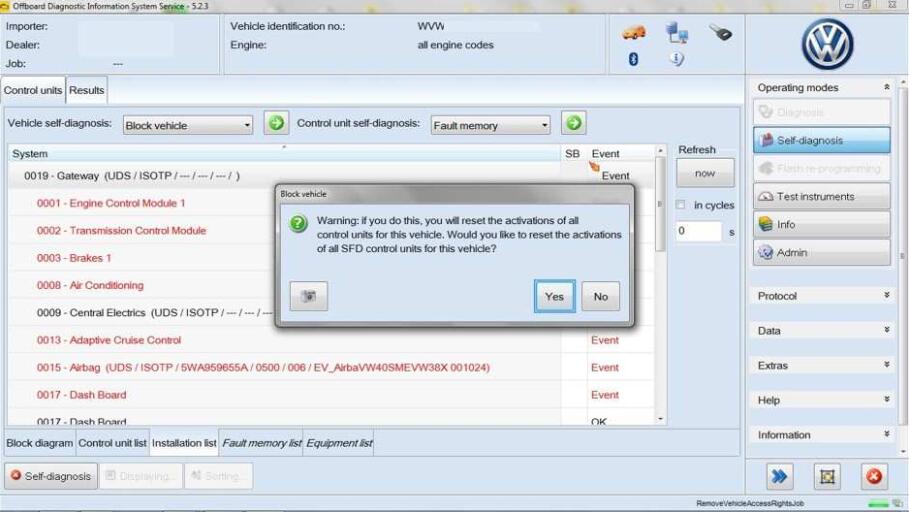Click the forward double-arrow button
909x513 pixels.
[x=779, y=476]
